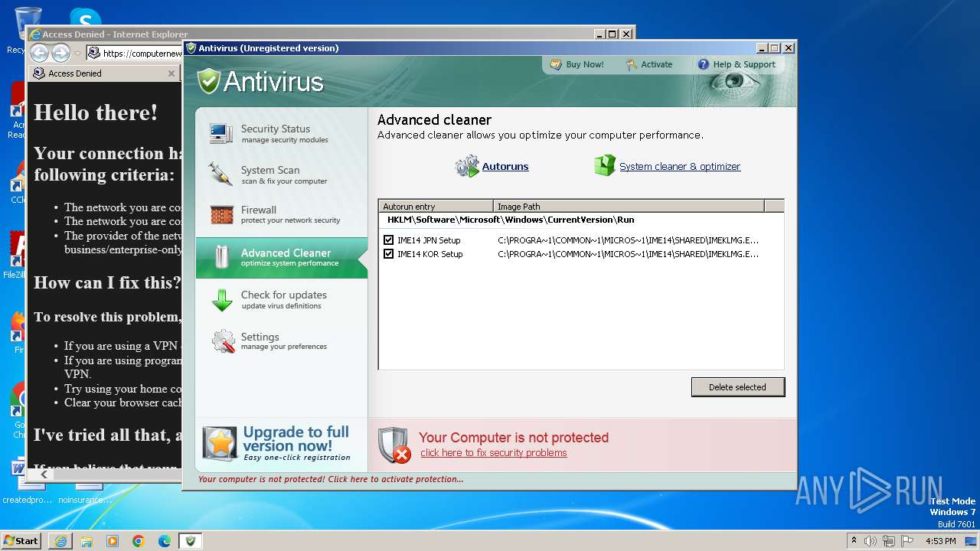Screen dimensions: 980x551
Task: Click the Delete selected button
Action: pyautogui.click(x=738, y=387)
